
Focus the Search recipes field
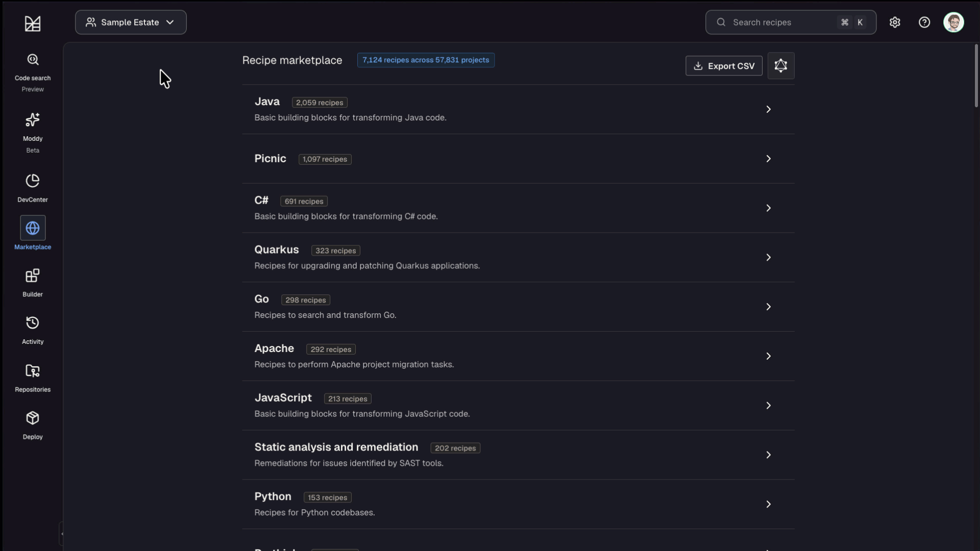tap(791, 22)
